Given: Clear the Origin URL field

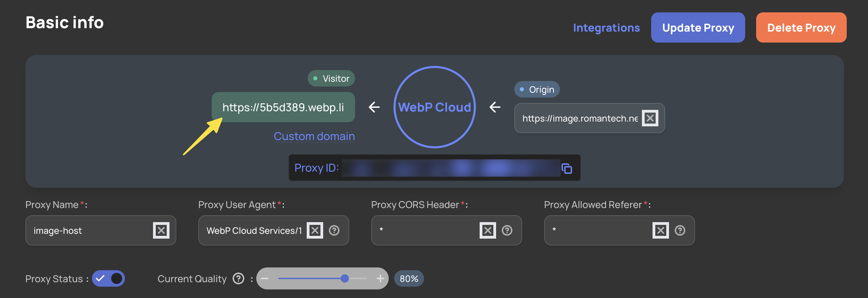Looking at the screenshot, I should click(x=650, y=118).
